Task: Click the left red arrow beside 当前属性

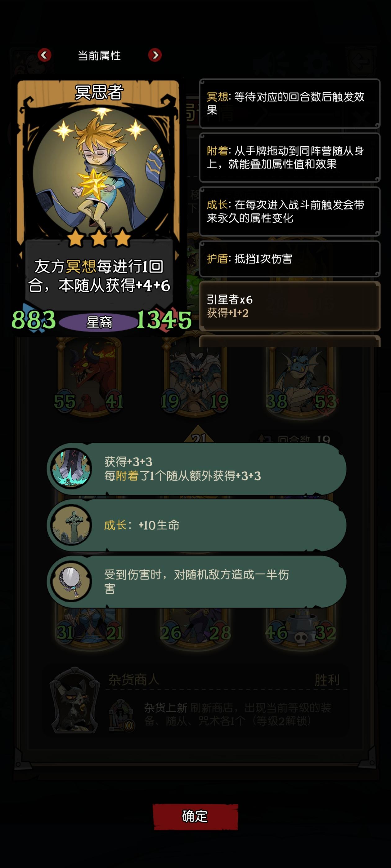Action: [x=45, y=55]
